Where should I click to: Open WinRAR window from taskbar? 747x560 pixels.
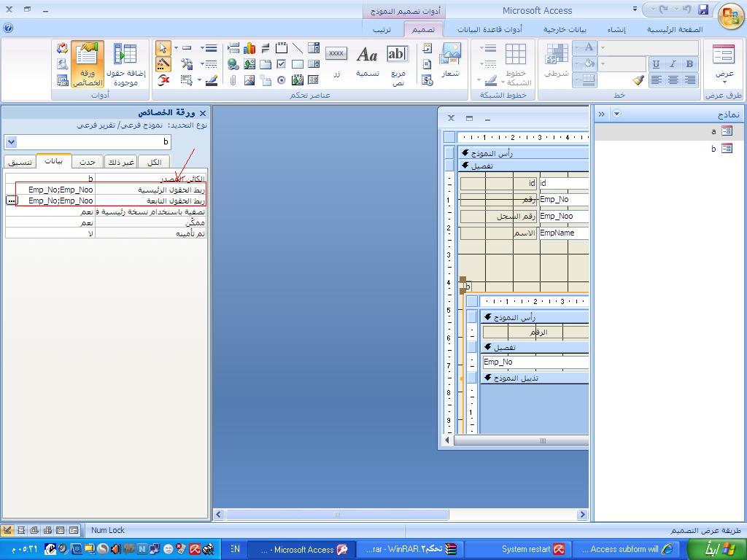409,549
